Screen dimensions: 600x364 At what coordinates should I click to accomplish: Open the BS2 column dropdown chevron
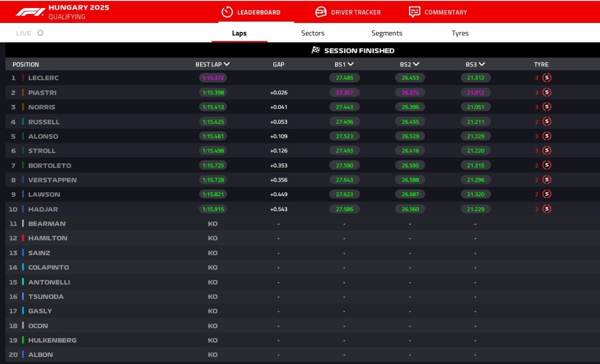416,64
